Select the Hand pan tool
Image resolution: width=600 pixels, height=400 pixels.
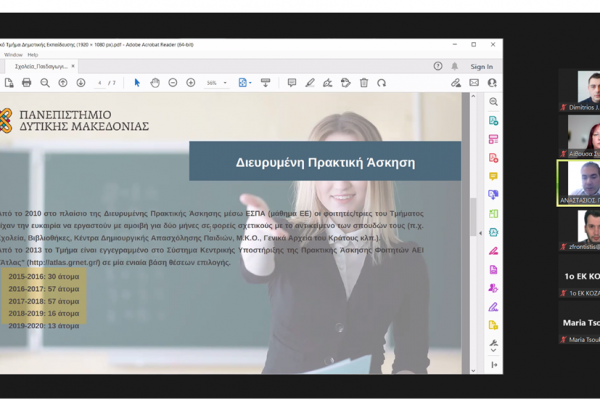pos(155,83)
